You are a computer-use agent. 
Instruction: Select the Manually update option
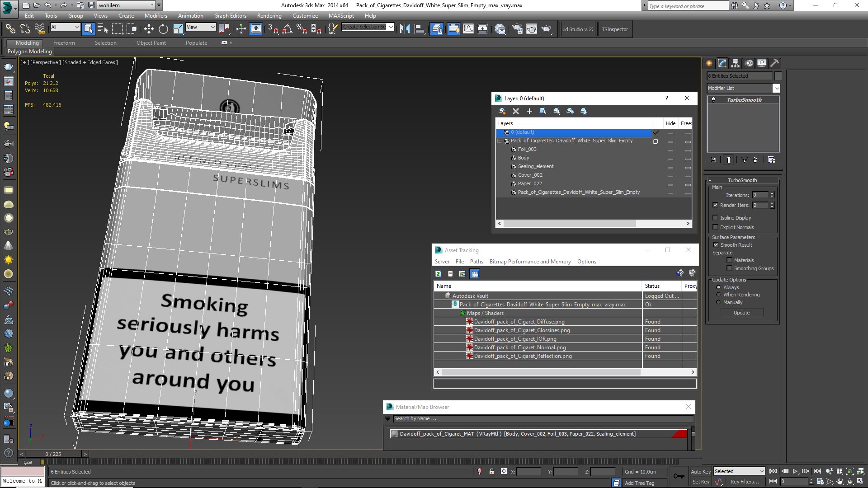pyautogui.click(x=718, y=302)
